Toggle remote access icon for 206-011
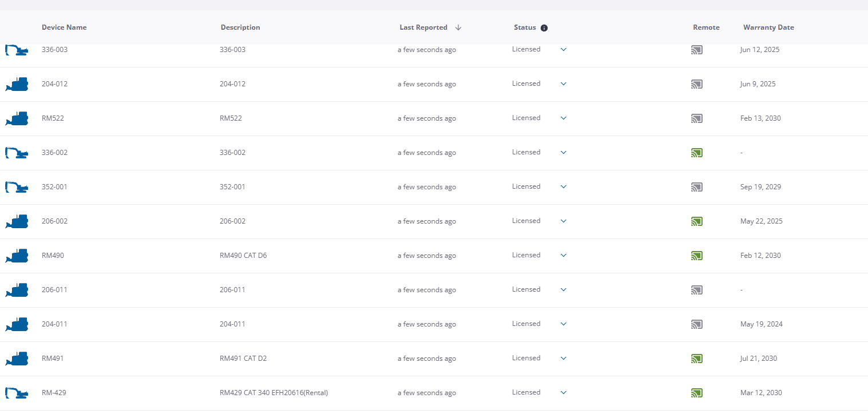This screenshot has height=414, width=868. (x=696, y=290)
